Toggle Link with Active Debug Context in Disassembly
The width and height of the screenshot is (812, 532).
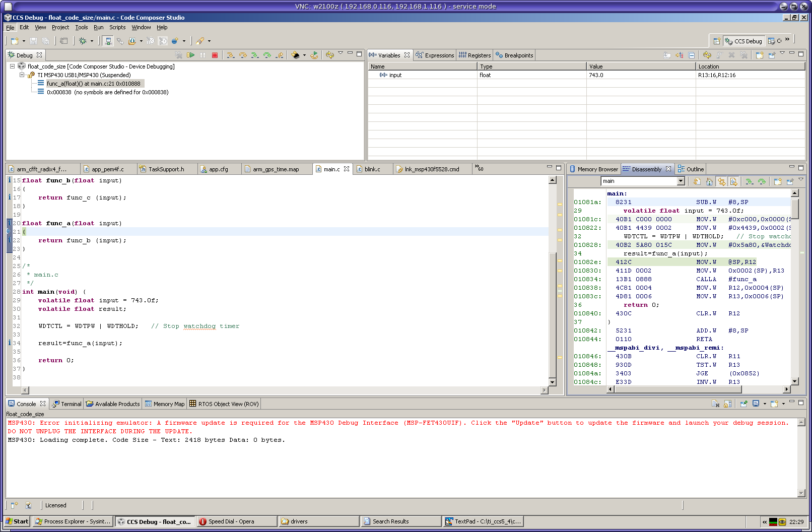pyautogui.click(x=721, y=181)
